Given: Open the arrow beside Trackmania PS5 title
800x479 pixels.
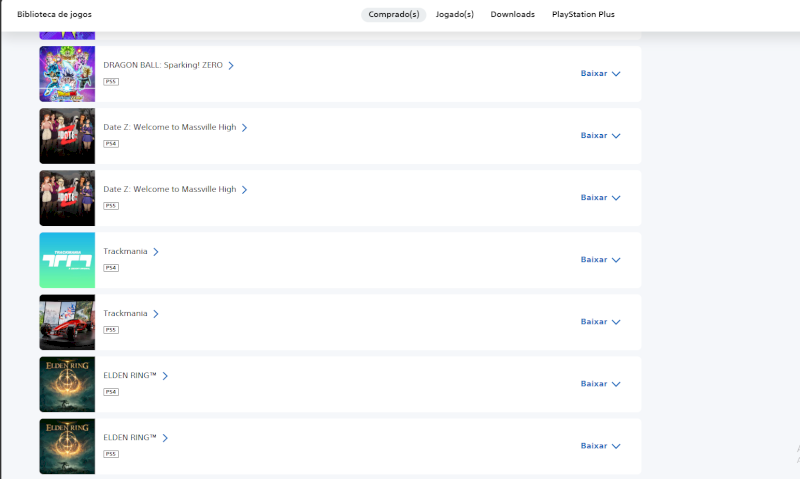Looking at the screenshot, I should [x=156, y=314].
